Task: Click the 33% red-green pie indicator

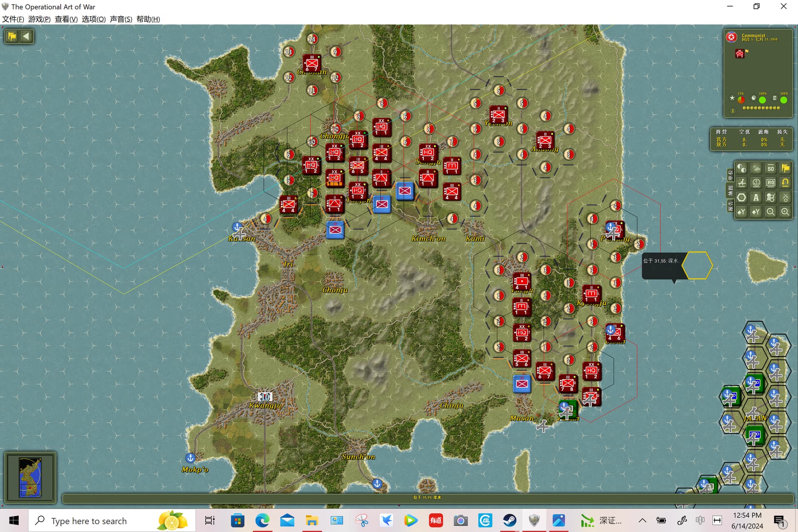Action: [x=741, y=100]
